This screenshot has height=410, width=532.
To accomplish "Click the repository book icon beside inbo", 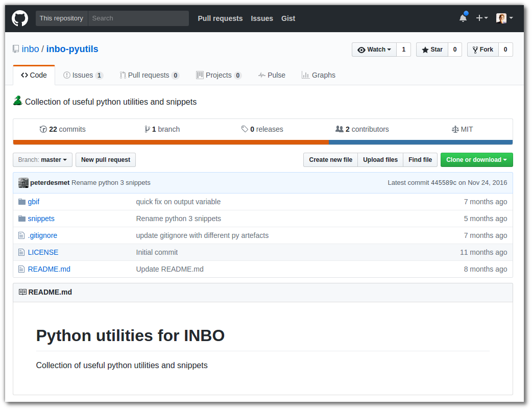I will pos(16,49).
